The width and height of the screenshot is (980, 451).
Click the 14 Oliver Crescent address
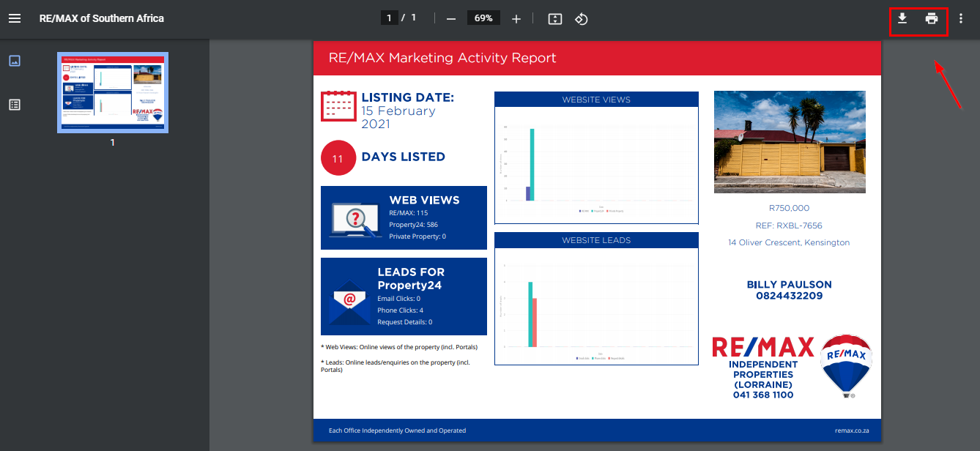(789, 242)
